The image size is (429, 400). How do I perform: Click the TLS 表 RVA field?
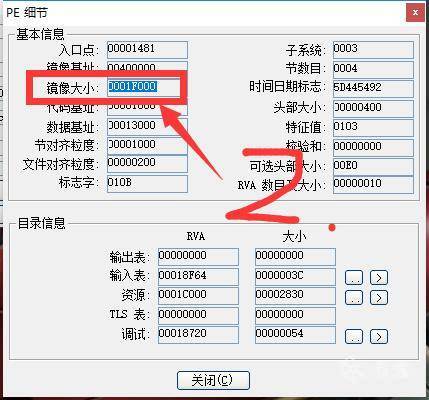pos(198,315)
